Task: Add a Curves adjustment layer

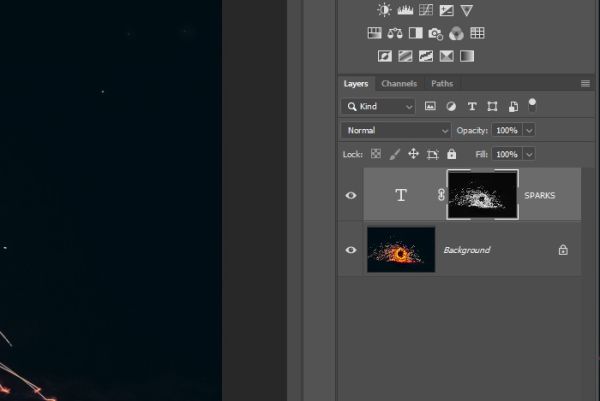Action: pos(426,10)
